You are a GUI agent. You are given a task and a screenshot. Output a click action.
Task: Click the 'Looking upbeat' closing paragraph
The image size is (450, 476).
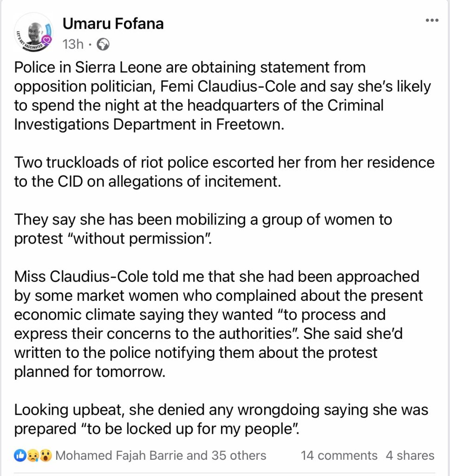coord(221,420)
